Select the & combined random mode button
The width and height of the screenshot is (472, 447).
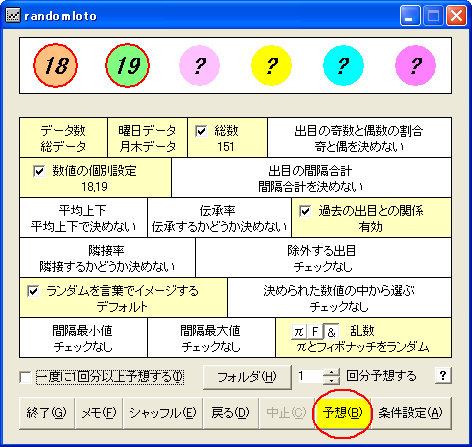click(331, 332)
